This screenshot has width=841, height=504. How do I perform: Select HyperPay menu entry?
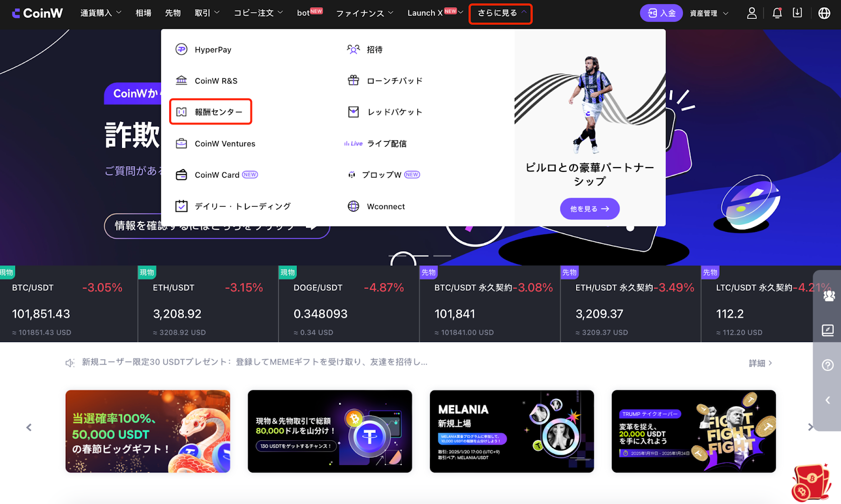(213, 49)
